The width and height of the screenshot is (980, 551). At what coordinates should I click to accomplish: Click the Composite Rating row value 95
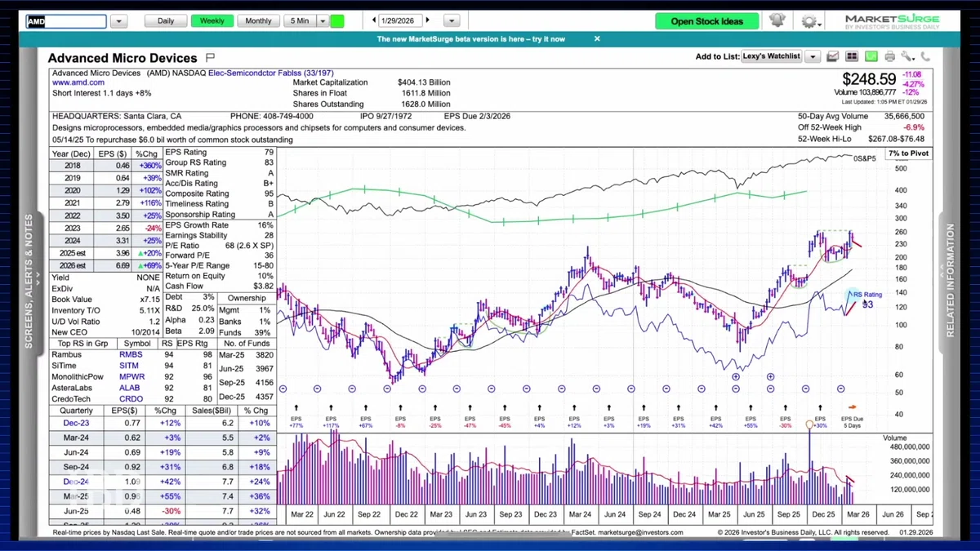pos(269,193)
